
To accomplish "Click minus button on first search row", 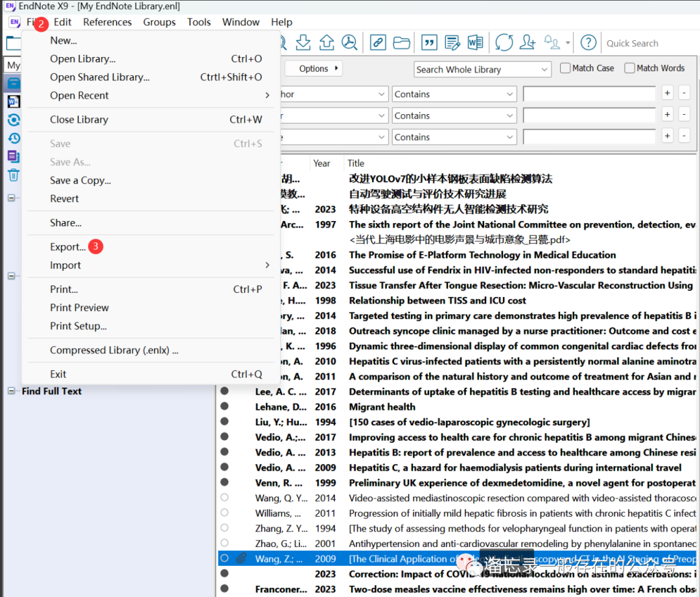I will (x=684, y=93).
